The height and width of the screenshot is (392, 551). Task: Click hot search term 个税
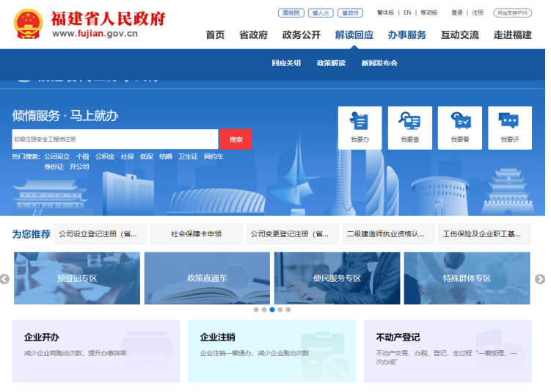[83, 156]
